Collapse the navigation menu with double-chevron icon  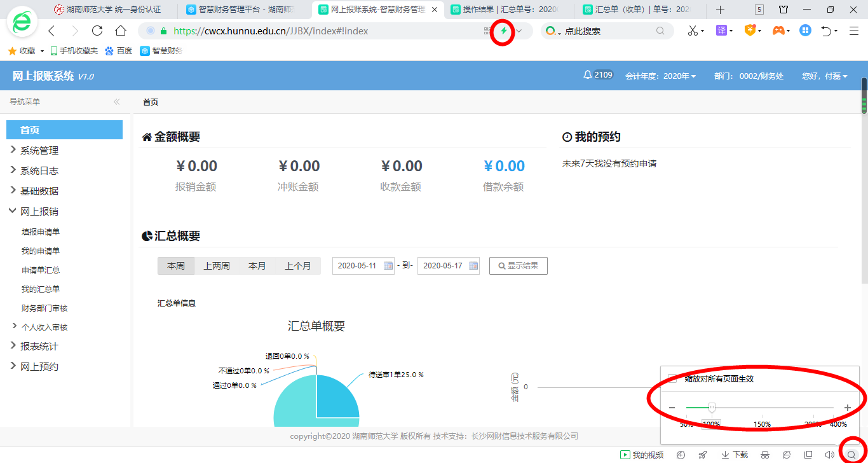point(117,102)
